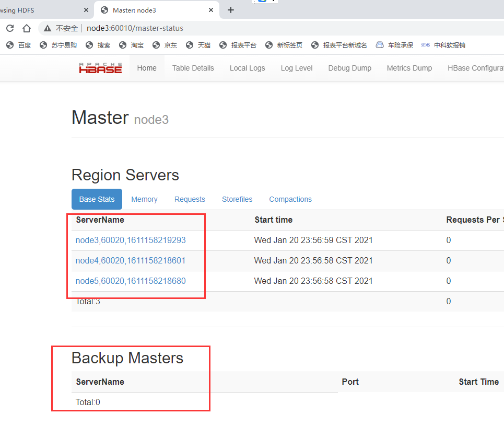Open the Metrics Dump page
The image size is (504, 425).
tap(409, 68)
